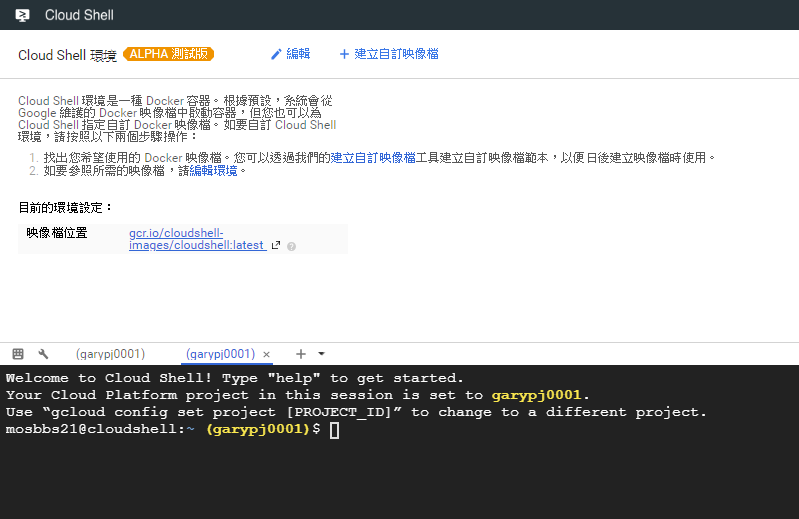Expand the dropdown arrow next to plus
Image resolution: width=799 pixels, height=519 pixels.
(x=322, y=353)
